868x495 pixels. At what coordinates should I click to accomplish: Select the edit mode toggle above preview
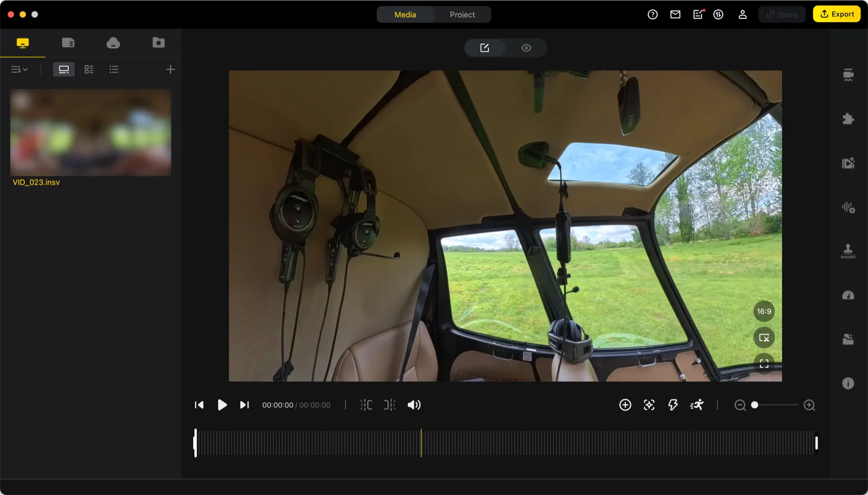[x=484, y=48]
